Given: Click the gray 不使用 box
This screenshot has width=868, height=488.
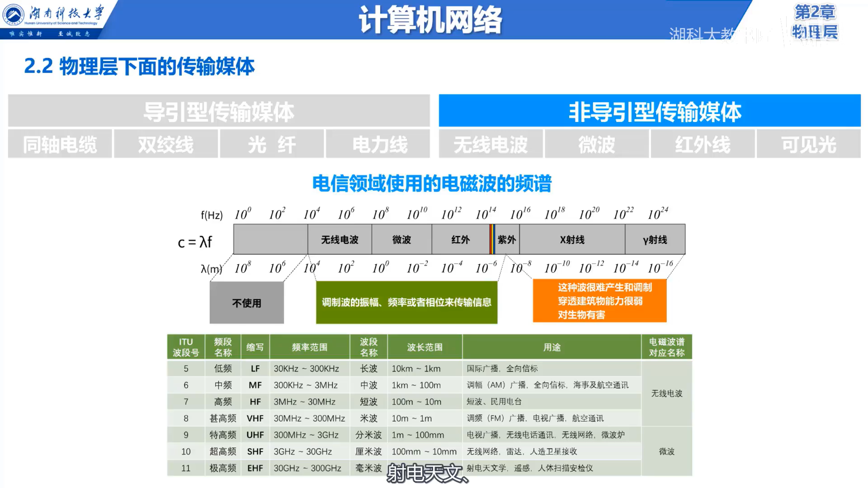Looking at the screenshot, I should tap(247, 303).
